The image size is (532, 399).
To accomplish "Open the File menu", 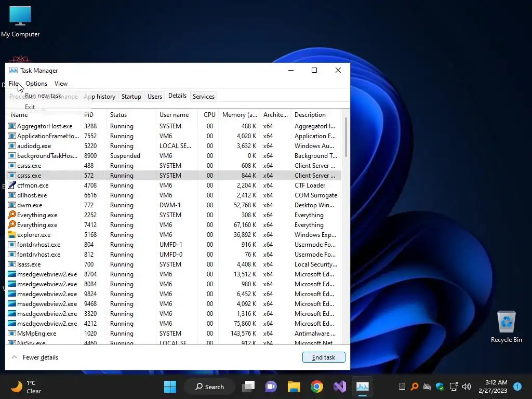I will (x=14, y=84).
